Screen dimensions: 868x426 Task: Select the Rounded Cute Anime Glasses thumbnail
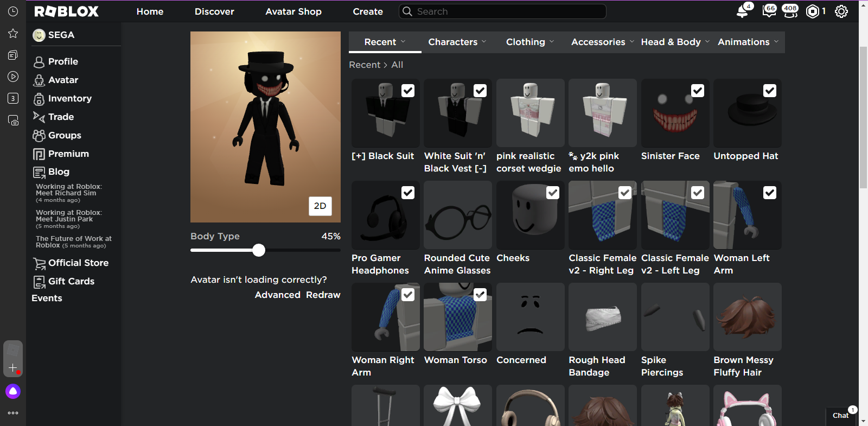pos(458,215)
